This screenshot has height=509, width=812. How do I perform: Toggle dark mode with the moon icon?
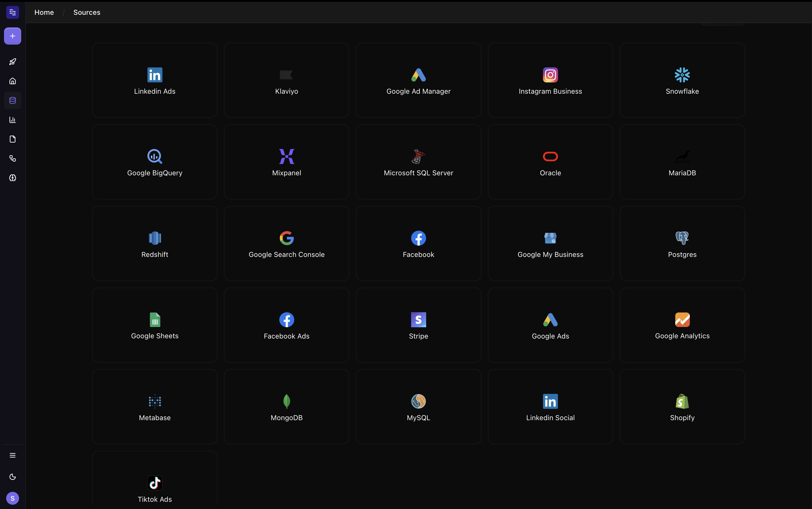(x=12, y=477)
